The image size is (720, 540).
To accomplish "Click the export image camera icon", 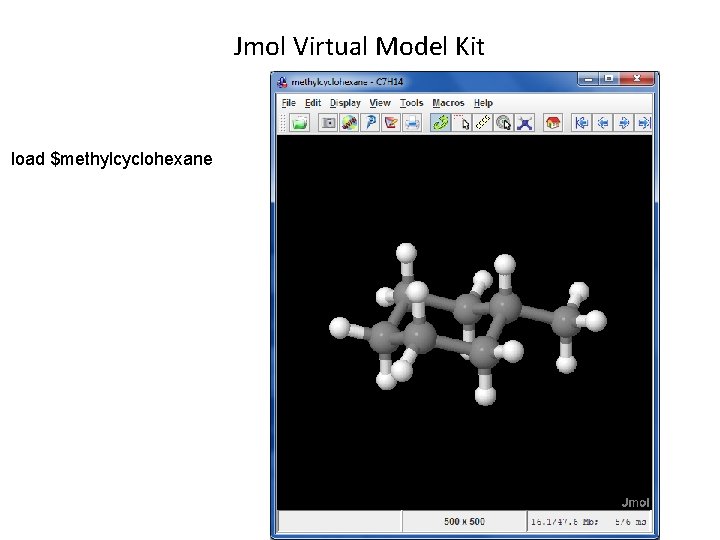I will [328, 123].
